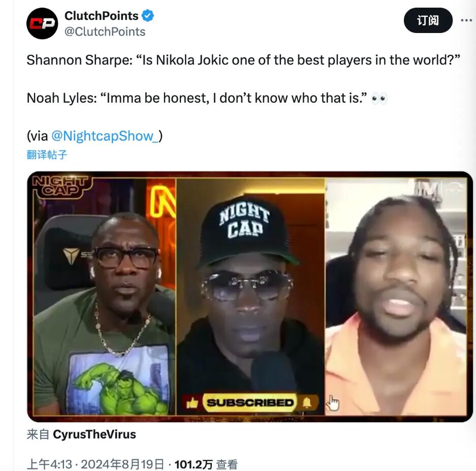Viewport: 476px width, 471px height.
Task: Click the ClutchPoints display name
Action: click(102, 16)
